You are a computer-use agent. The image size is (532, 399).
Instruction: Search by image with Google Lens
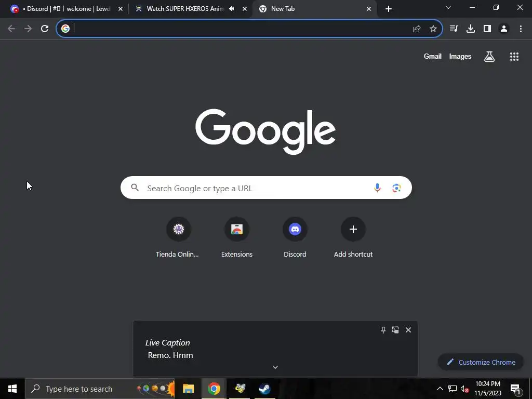pos(396,188)
